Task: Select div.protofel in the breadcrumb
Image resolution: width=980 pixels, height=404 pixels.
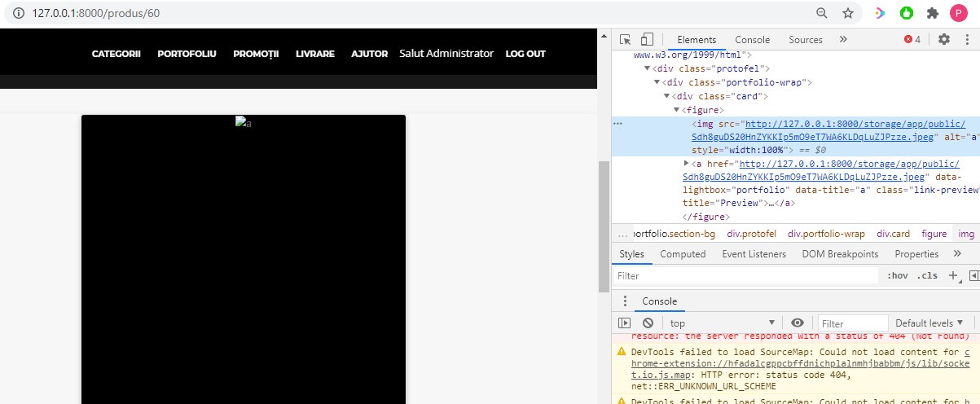Action: [750, 234]
